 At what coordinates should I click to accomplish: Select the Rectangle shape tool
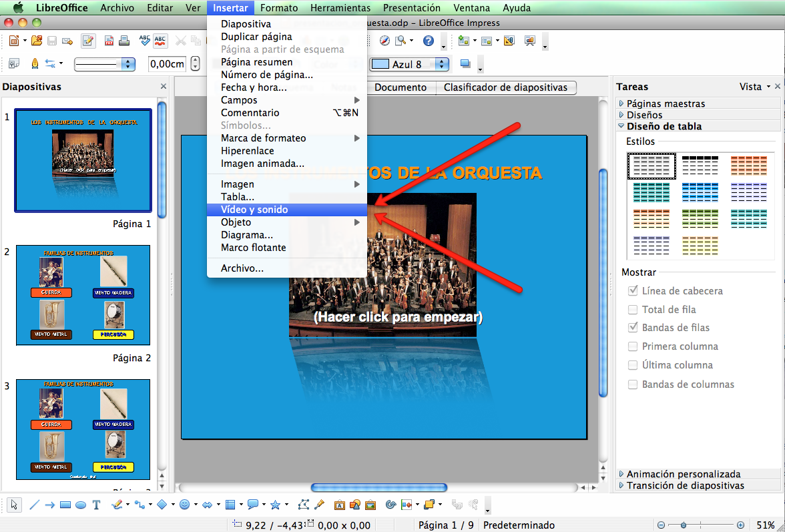point(65,505)
